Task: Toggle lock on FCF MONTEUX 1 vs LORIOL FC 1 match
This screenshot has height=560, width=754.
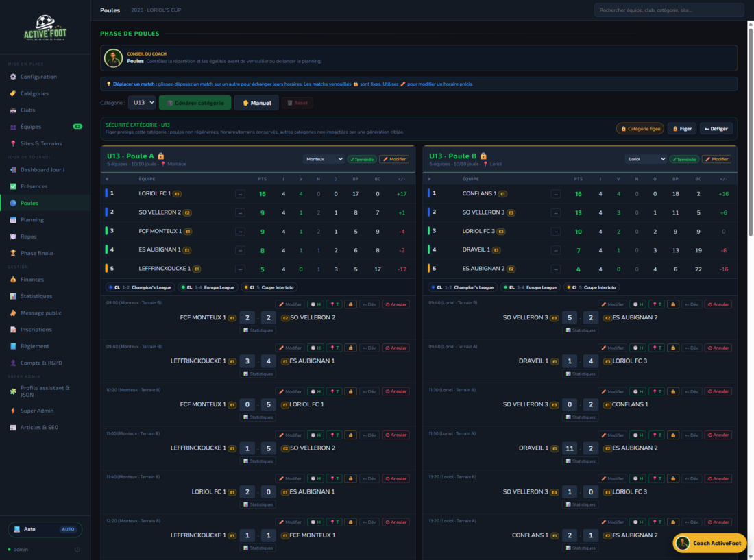Action: [350, 391]
